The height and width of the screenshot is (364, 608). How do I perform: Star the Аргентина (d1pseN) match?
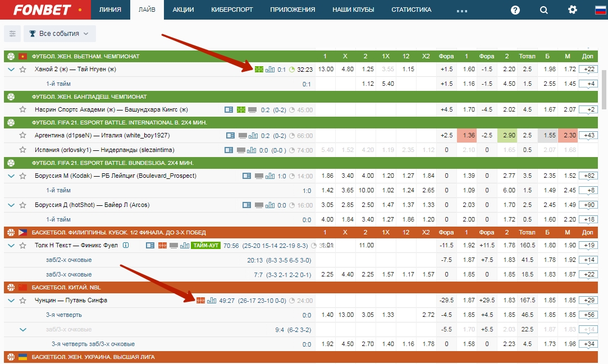coord(23,135)
